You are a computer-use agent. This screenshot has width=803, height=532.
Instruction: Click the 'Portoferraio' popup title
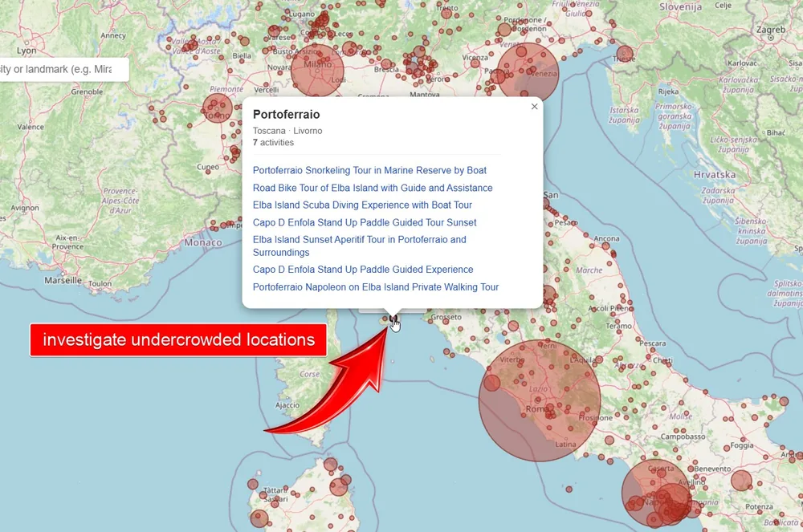[287, 114]
